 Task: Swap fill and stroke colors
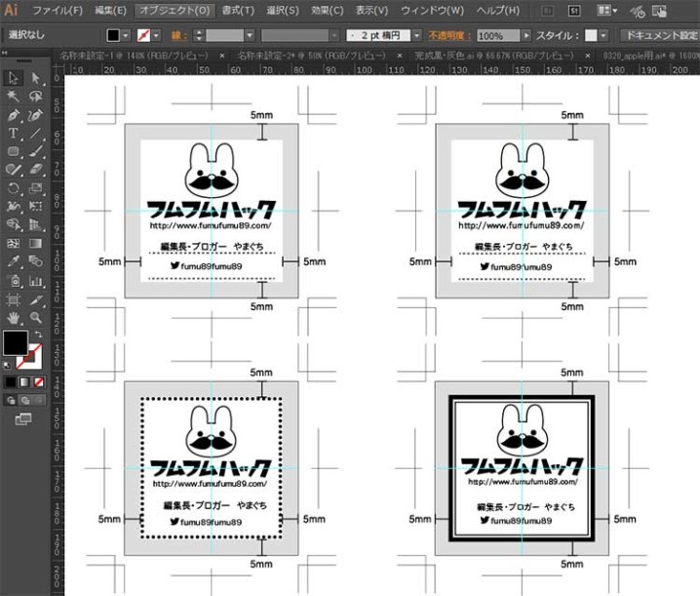pos(39,334)
